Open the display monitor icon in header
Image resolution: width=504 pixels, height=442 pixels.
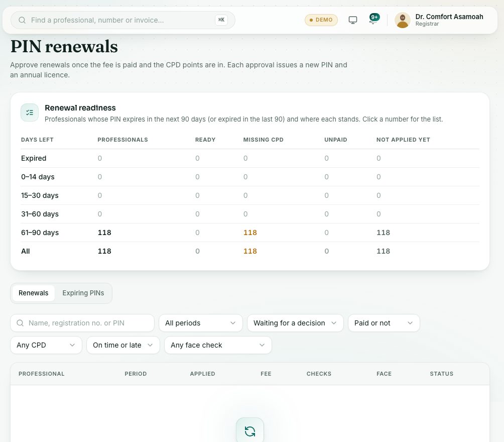point(352,20)
